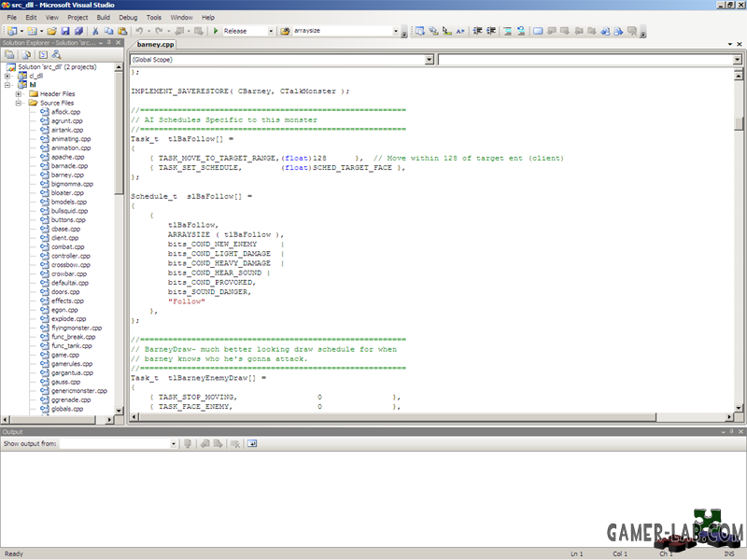
Task: Click the Save All icon
Action: (x=78, y=31)
